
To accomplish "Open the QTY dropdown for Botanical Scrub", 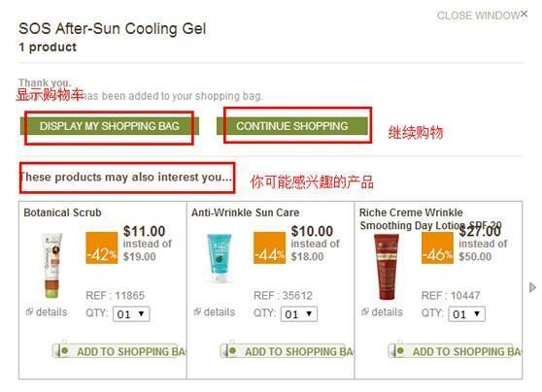I will point(131,314).
